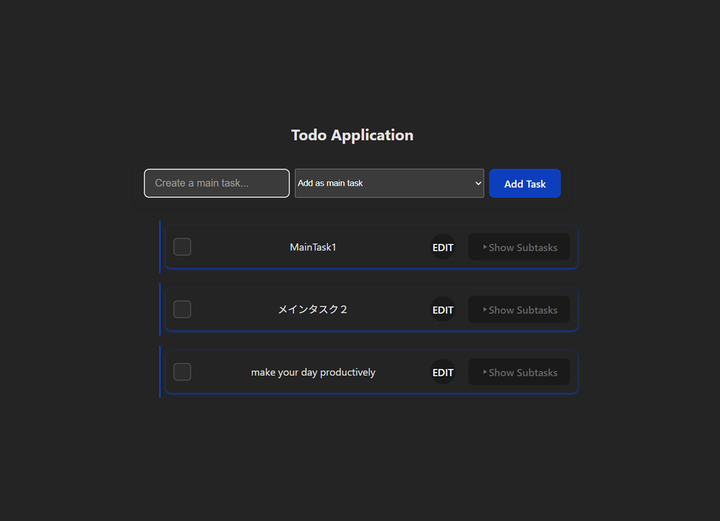Show subtasks of メインタスク２
Viewport: 720px width, 521px height.
[x=519, y=310]
